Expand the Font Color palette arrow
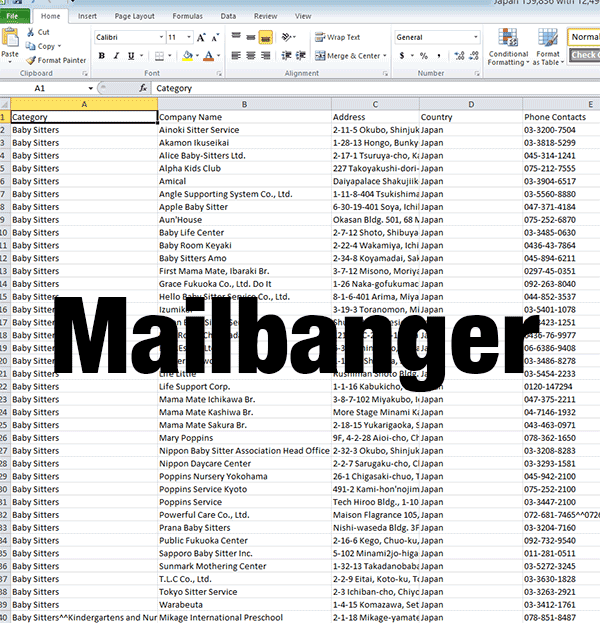 click(218, 56)
